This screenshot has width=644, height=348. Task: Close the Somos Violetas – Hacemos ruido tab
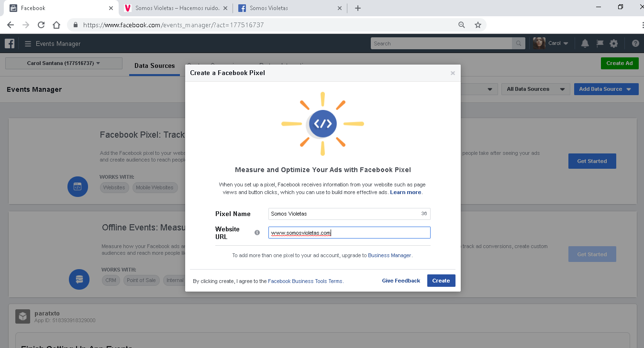pos(225,8)
